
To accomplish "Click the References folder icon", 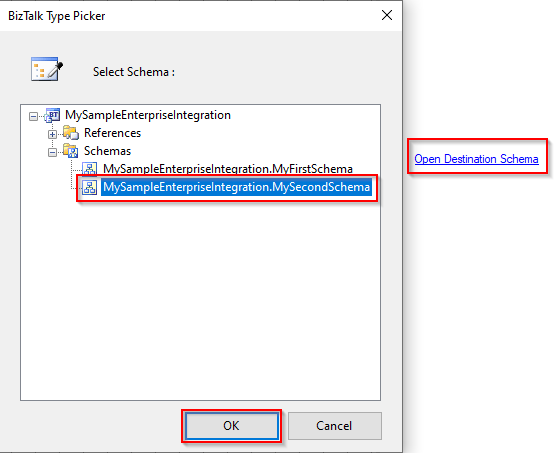I will [x=71, y=133].
